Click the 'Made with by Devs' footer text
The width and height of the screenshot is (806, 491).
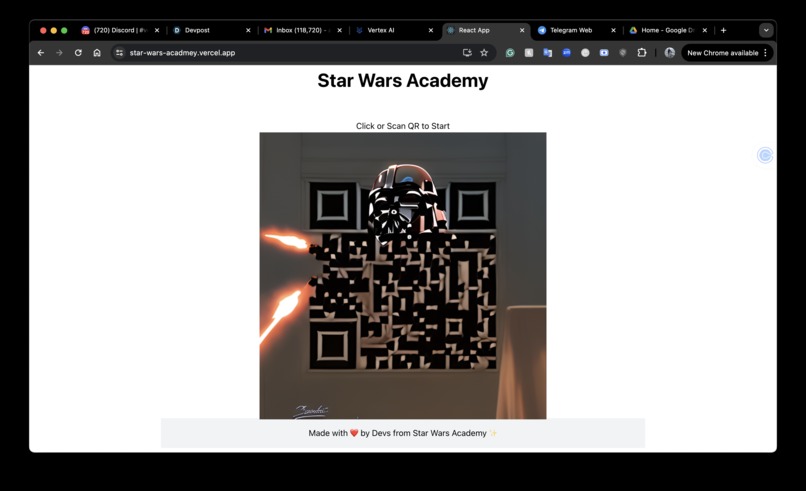402,433
